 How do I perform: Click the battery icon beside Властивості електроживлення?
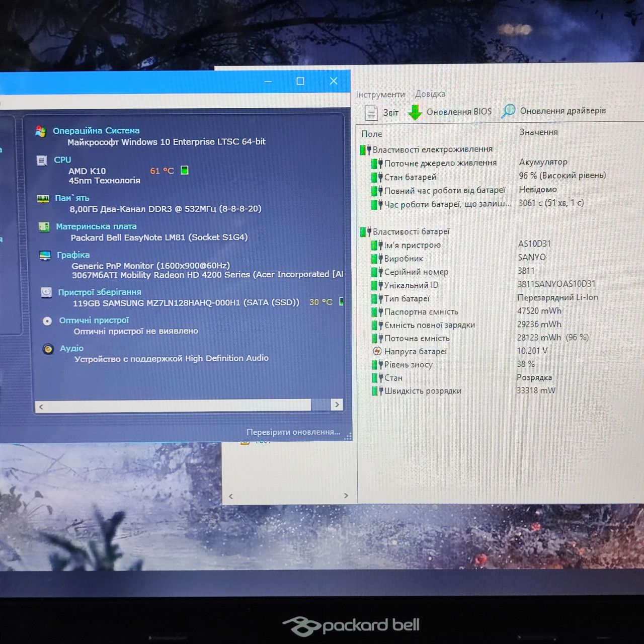coord(366,149)
